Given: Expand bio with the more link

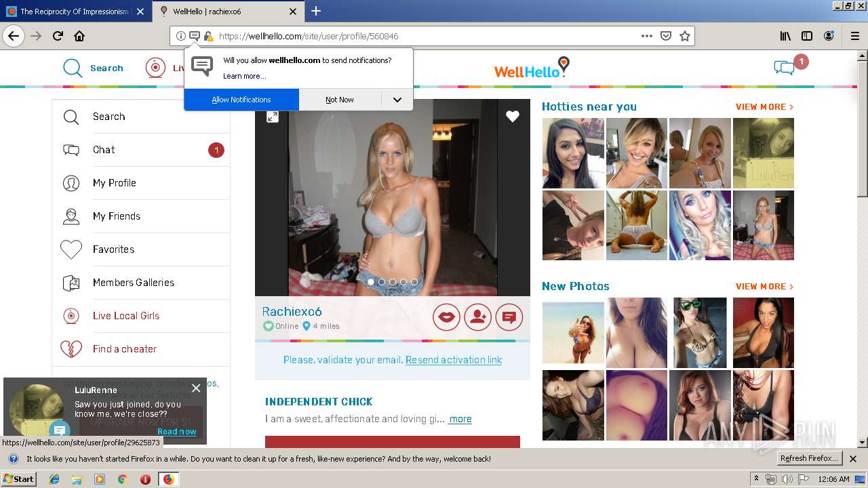Looking at the screenshot, I should point(460,419).
